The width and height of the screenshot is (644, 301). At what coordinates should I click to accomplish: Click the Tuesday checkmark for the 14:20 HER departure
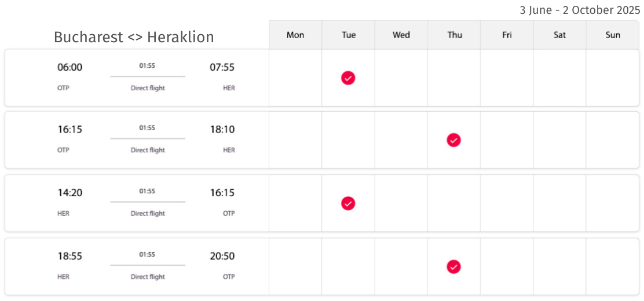348,203
